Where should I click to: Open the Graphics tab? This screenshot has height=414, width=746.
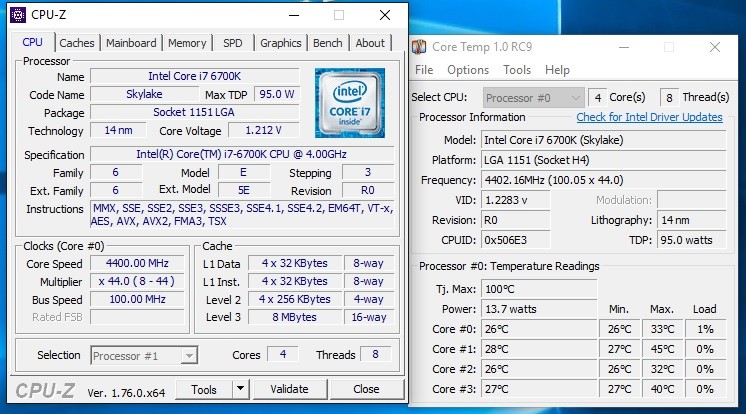pos(281,43)
